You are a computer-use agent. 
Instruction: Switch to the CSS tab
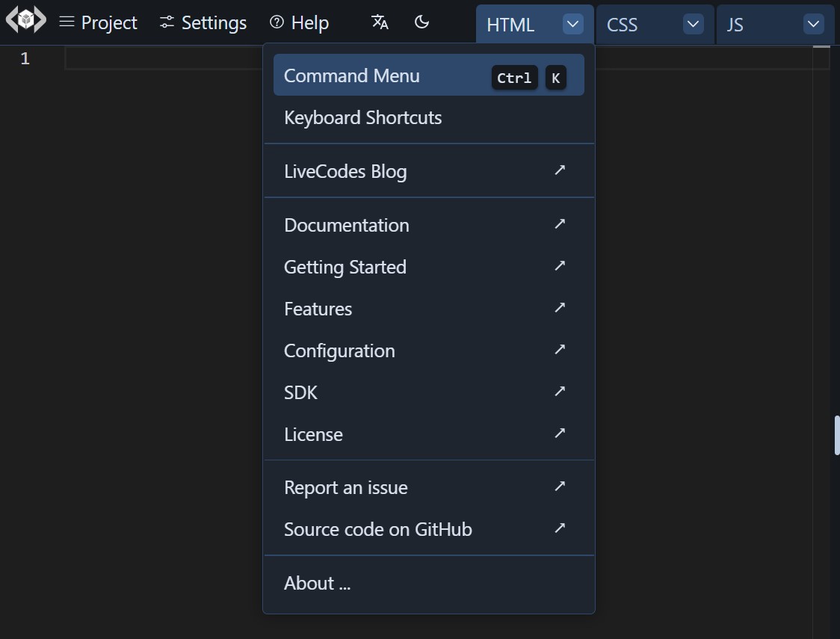(622, 25)
